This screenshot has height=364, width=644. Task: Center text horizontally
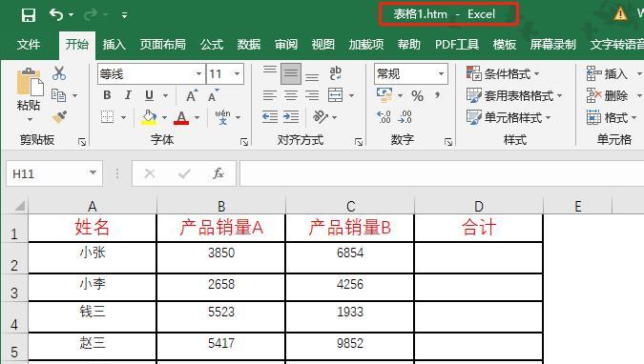click(291, 95)
